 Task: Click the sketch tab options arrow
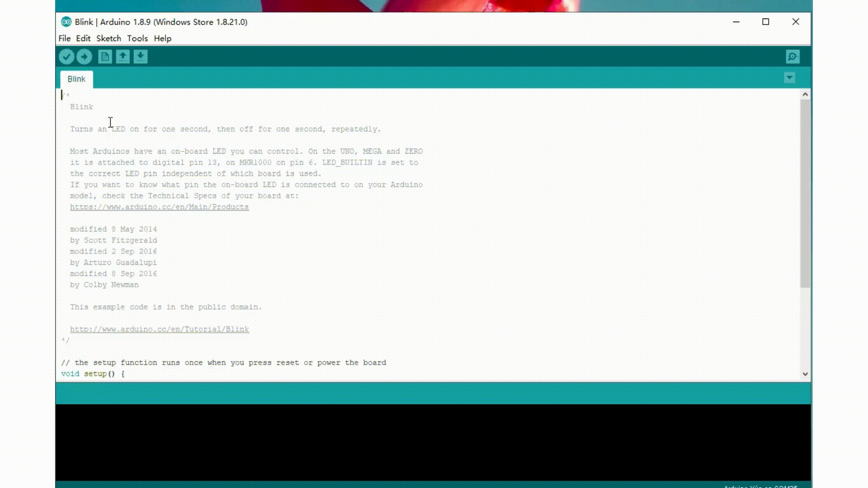[789, 77]
